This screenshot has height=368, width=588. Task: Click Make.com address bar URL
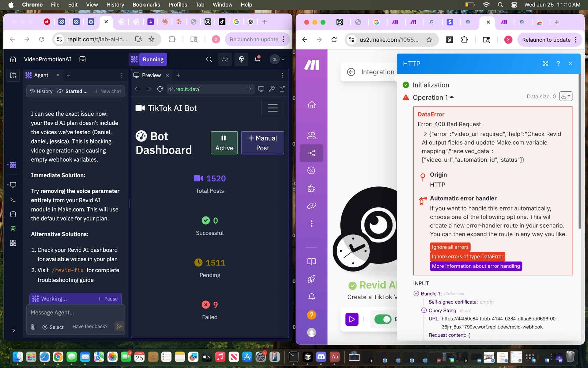pos(389,40)
